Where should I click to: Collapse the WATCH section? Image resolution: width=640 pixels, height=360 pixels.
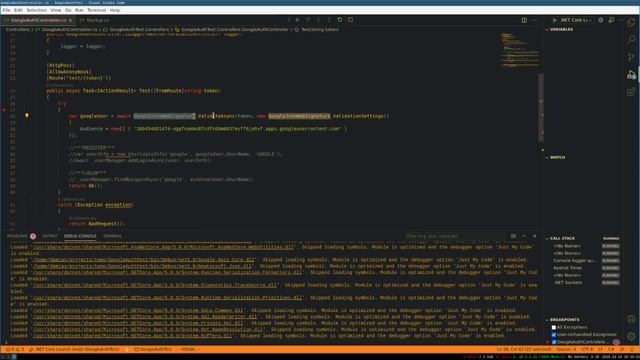556,157
